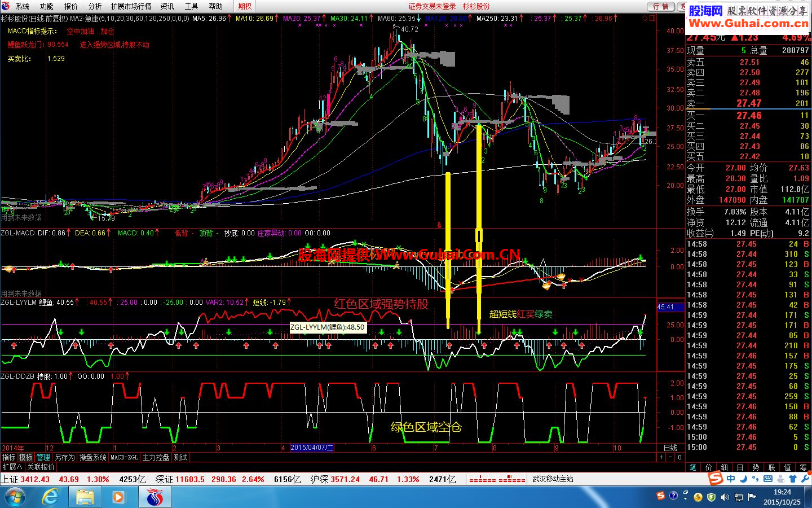Select the 联 tab in quote panel
Viewport: 812px width, 508px height.
[x=772, y=467]
